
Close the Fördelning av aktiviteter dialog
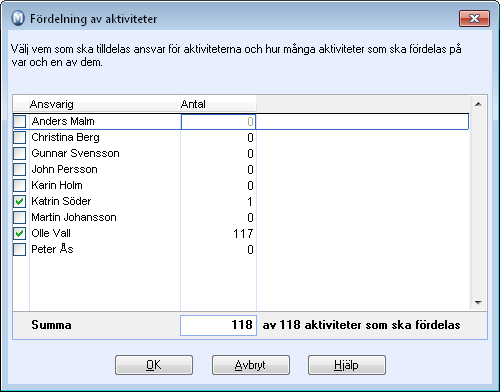474,18
